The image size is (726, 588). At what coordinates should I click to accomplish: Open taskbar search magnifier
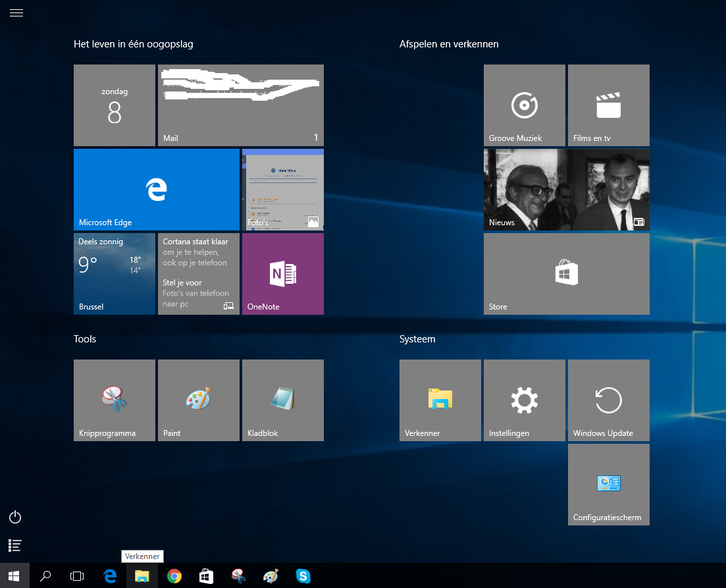pyautogui.click(x=45, y=576)
